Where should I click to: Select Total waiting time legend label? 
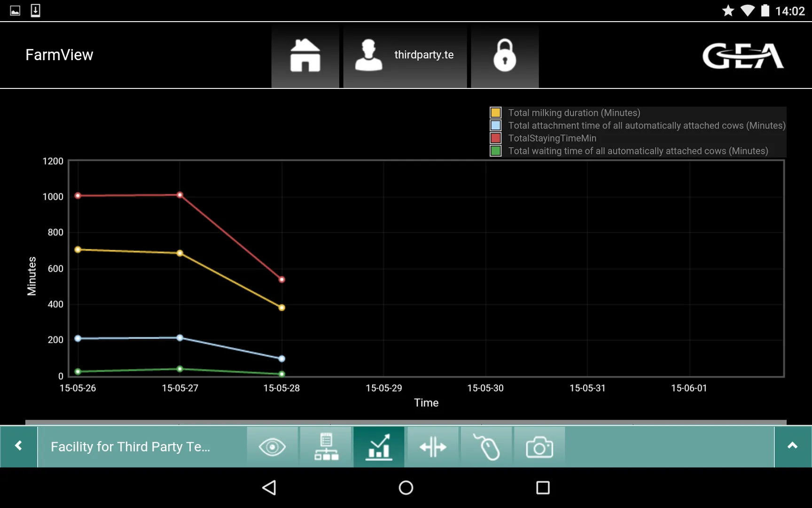[x=638, y=151]
